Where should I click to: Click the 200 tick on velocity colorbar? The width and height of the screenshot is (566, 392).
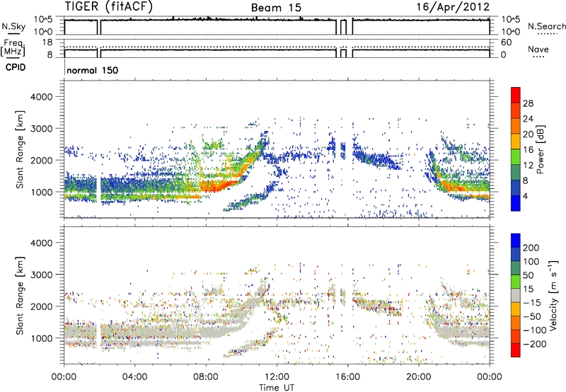click(x=531, y=248)
